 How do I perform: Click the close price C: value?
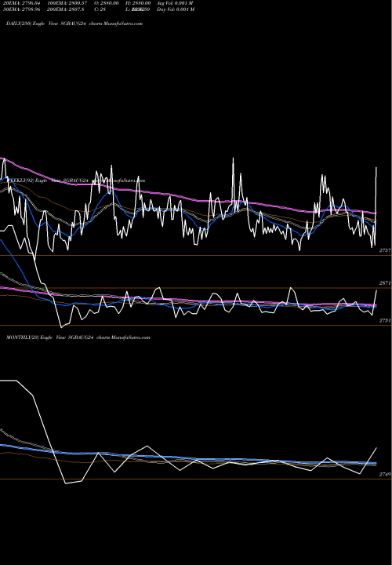[x=100, y=9]
